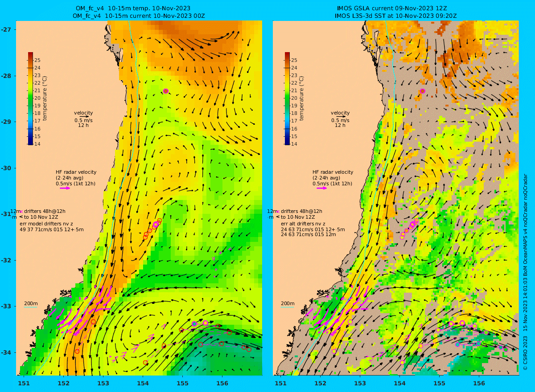Screen dimensions: 535x392
Task: Click the '200m' depth label in IMOS map
Action: coord(288,304)
